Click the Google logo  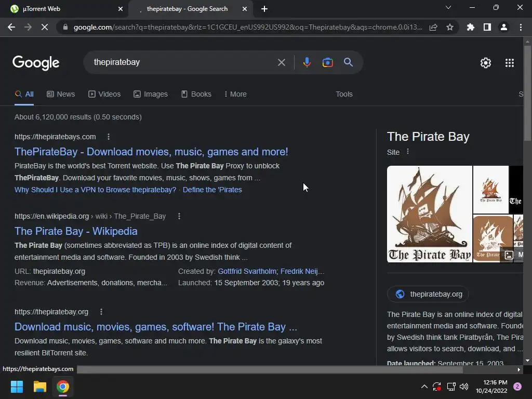tap(36, 63)
